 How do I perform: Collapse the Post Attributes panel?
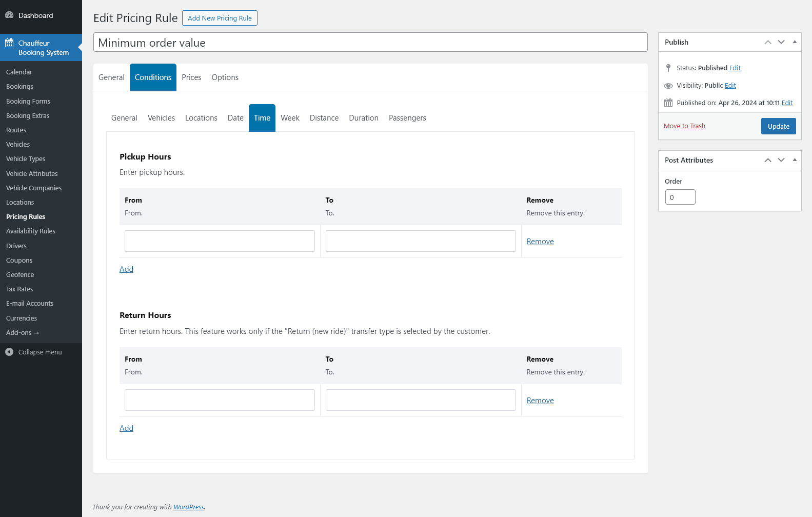pos(795,160)
